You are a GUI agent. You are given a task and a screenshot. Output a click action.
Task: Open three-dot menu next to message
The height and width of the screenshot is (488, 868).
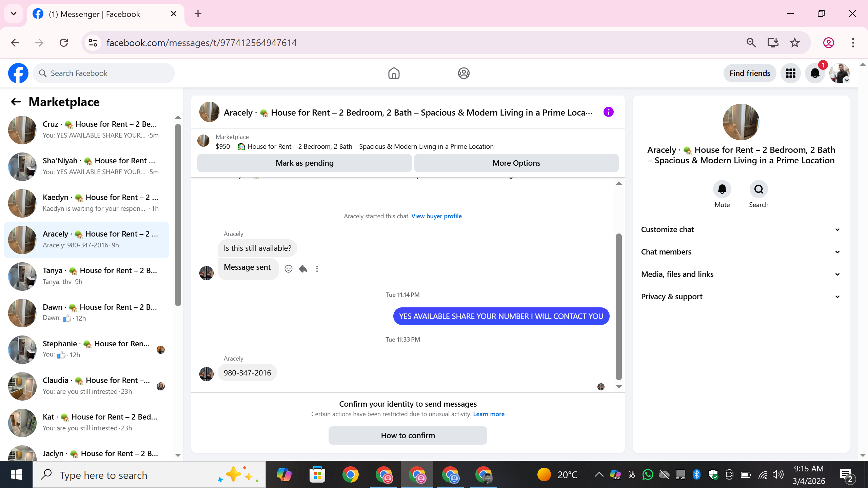(x=317, y=269)
